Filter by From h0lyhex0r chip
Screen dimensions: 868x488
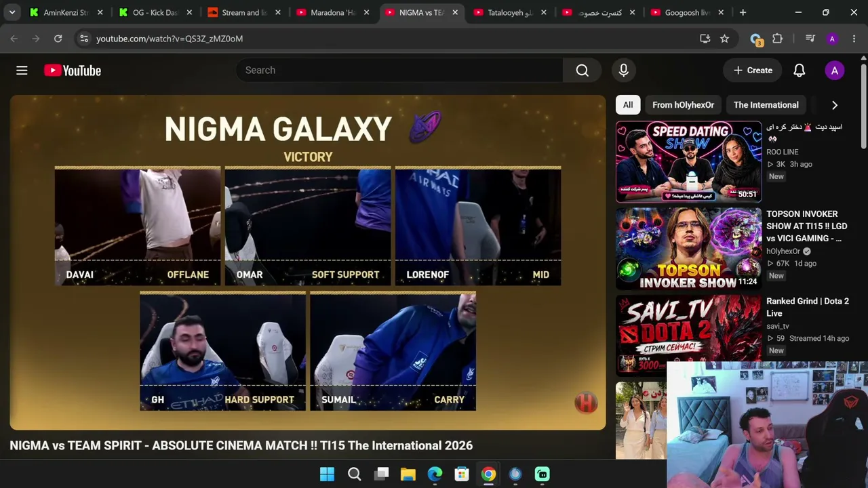tap(683, 105)
